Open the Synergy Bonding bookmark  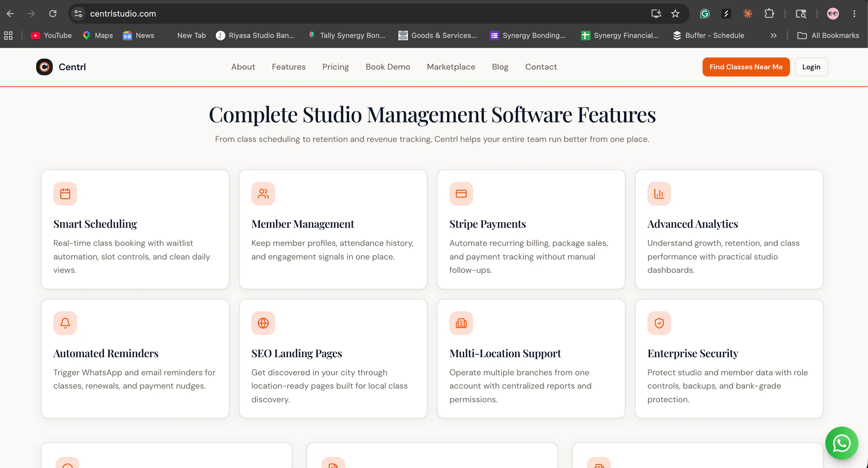tap(528, 35)
